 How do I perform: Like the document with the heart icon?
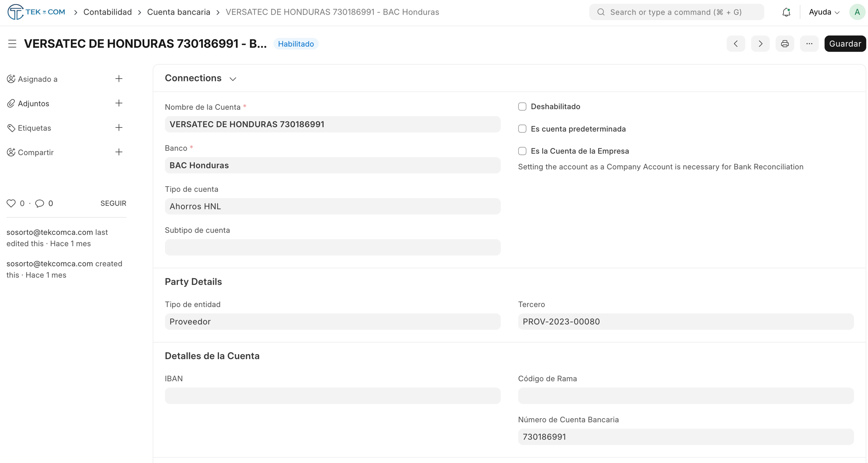[11, 203]
